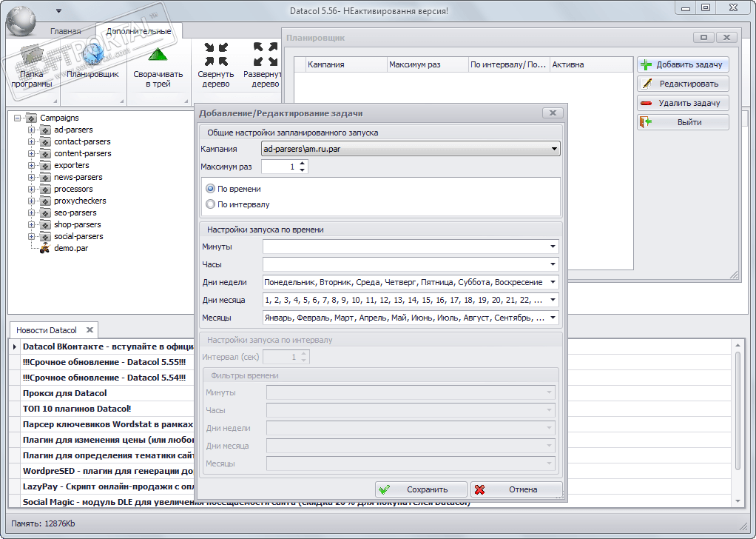The height and width of the screenshot is (539, 756).
Task: Select the По времени radio option
Action: tap(210, 189)
